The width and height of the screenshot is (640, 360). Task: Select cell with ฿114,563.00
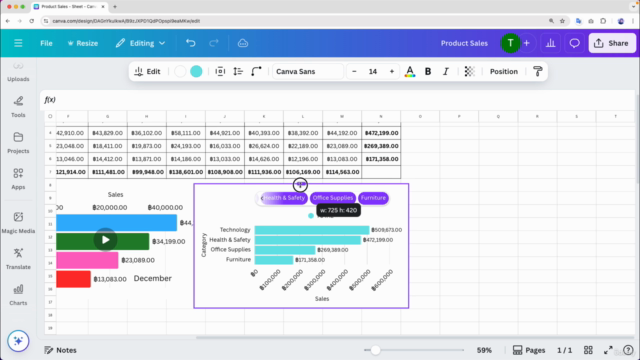(x=342, y=172)
